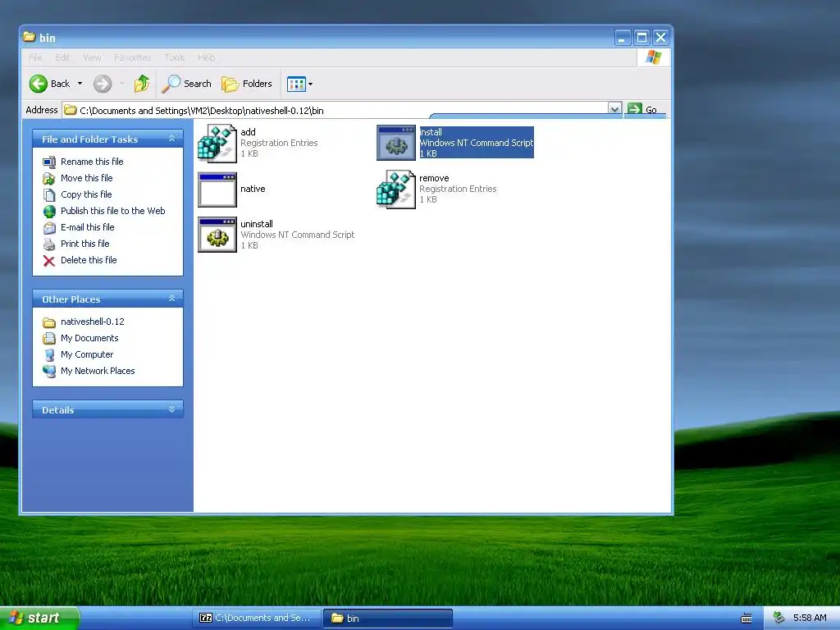Open My Network Places link

click(x=98, y=371)
